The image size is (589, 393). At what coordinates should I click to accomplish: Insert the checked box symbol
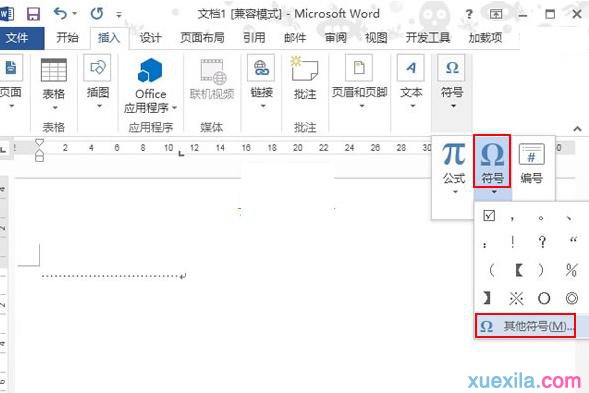point(489,215)
